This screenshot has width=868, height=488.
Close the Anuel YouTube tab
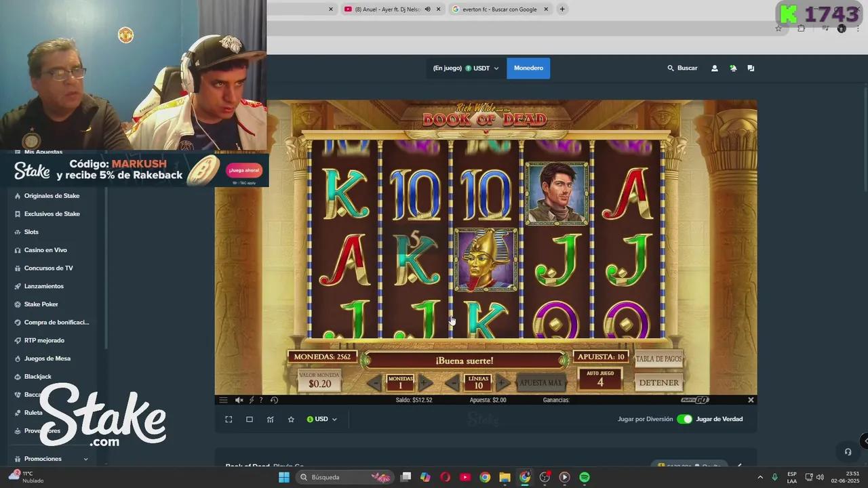click(x=439, y=9)
